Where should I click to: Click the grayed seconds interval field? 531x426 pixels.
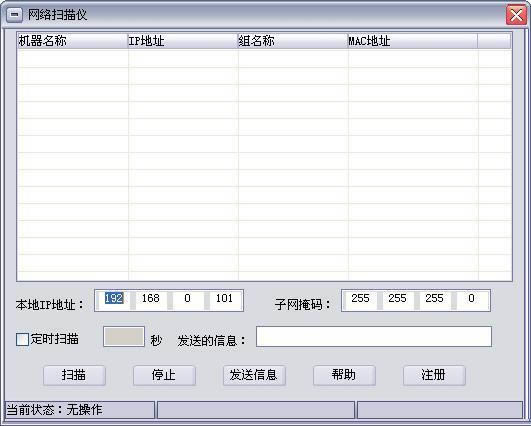point(124,336)
